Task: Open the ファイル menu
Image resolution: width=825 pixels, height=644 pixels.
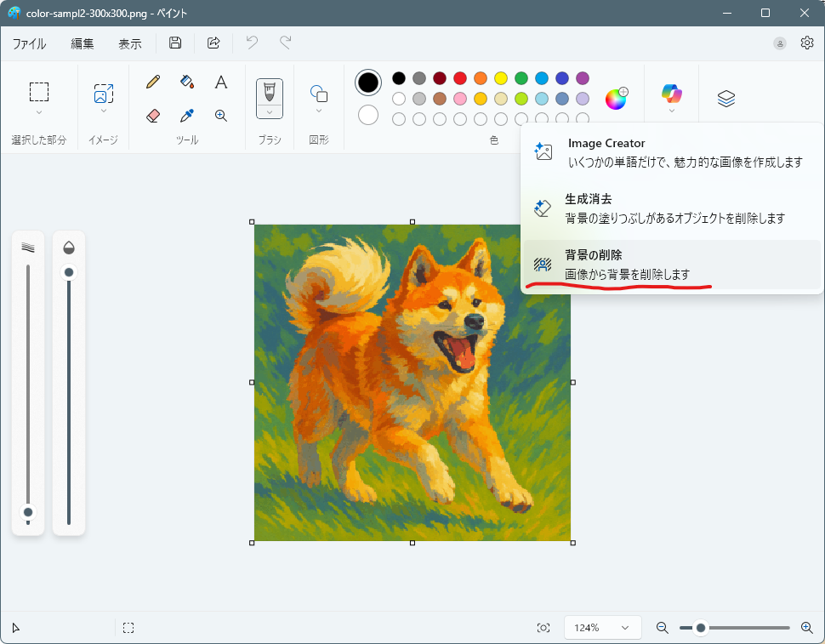Action: 29,43
